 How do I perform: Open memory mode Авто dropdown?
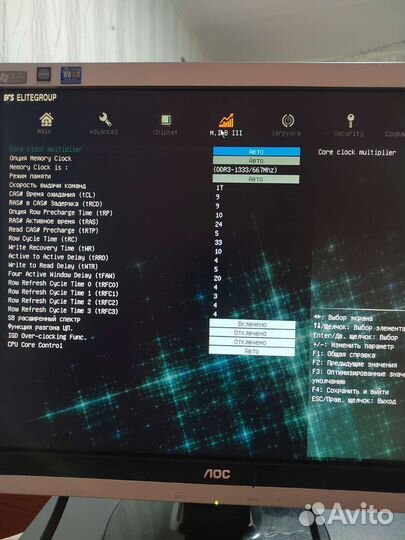256,179
